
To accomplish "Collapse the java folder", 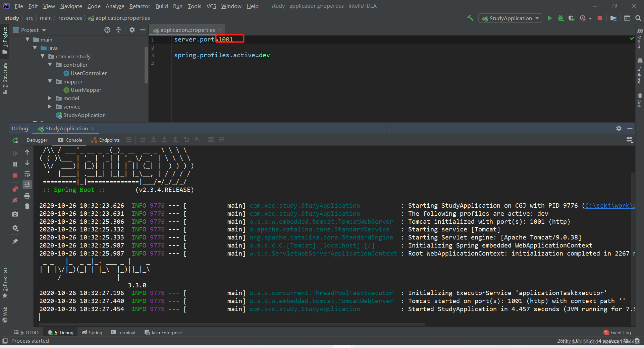I will click(35, 48).
